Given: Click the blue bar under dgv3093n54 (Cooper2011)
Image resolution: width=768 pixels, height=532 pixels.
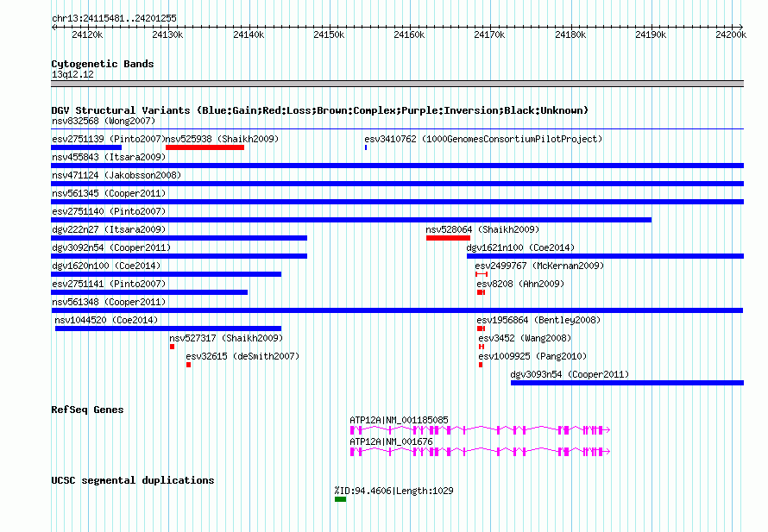Looking at the screenshot, I should (627, 383).
